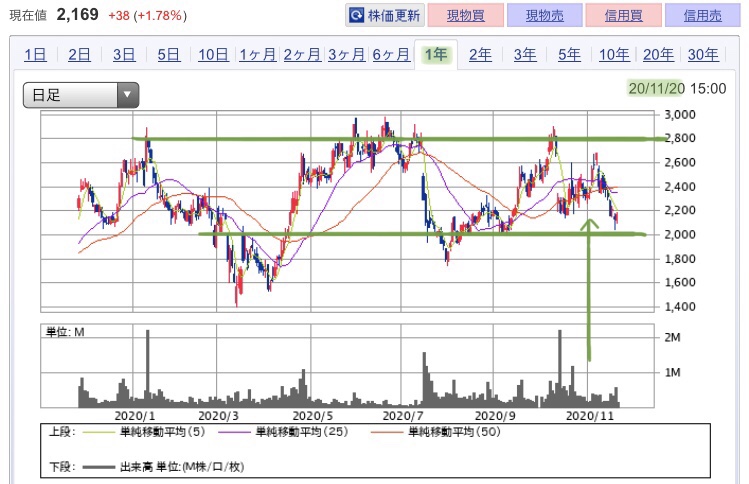Click the 1M volume axis label
Image resolution: width=749 pixels, height=484 pixels.
coord(673,372)
